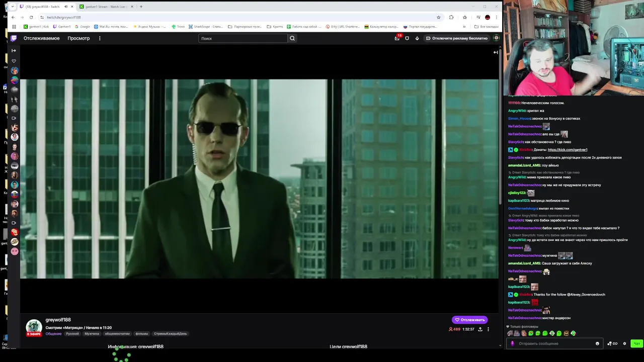Click the green 'Чат' send button
Viewport: 644px width, 362px height.
tap(636, 344)
